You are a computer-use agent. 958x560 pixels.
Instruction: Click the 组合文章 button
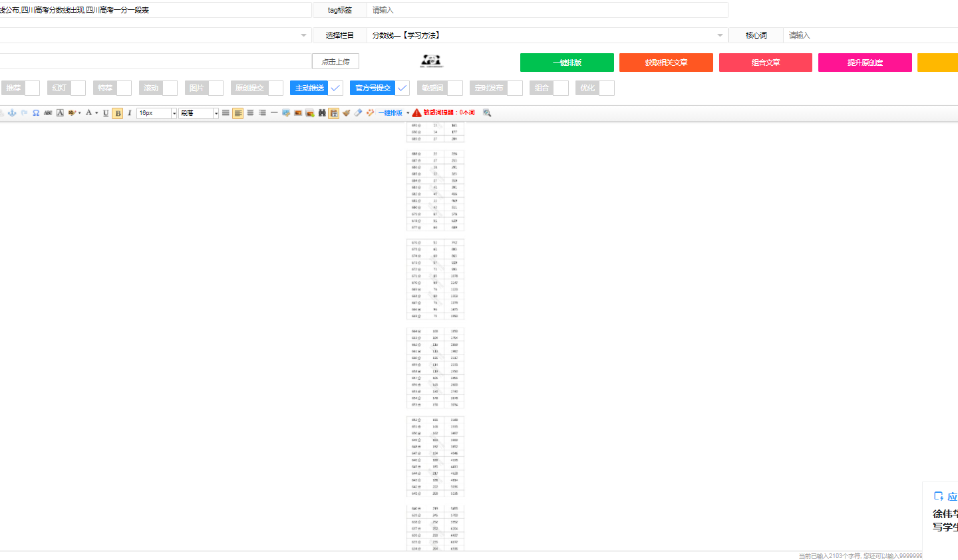766,63
